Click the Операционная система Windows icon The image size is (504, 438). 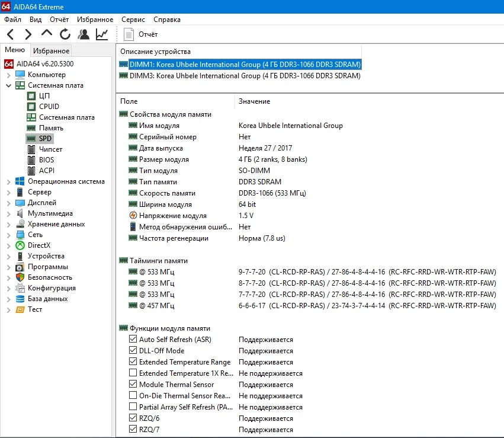[x=20, y=181]
